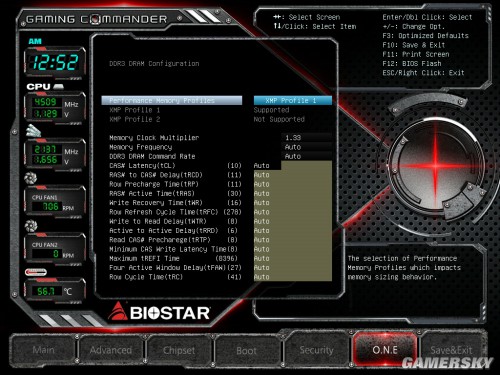The height and width of the screenshot is (375, 500).
Task: Select the Memory Clock Multiplier 1.33 field
Action: [x=307, y=138]
